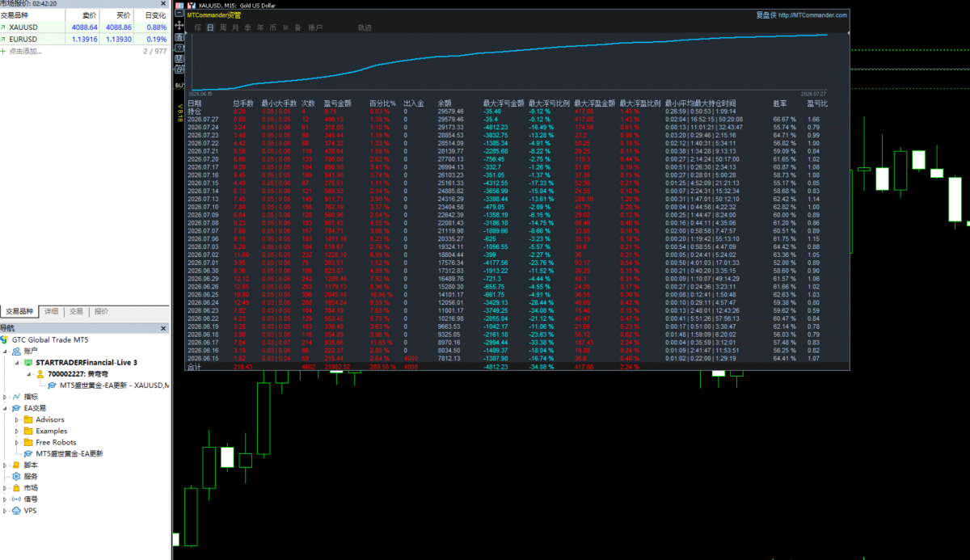Screen dimensions: 970x560
Task: Click 点击添加 to add a symbol
Action: pyautogui.click(x=25, y=51)
